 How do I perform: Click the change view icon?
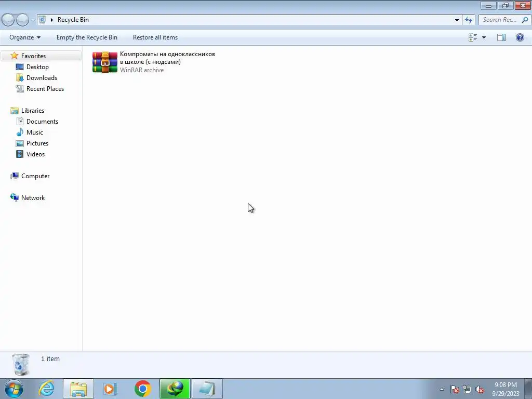pyautogui.click(x=473, y=37)
